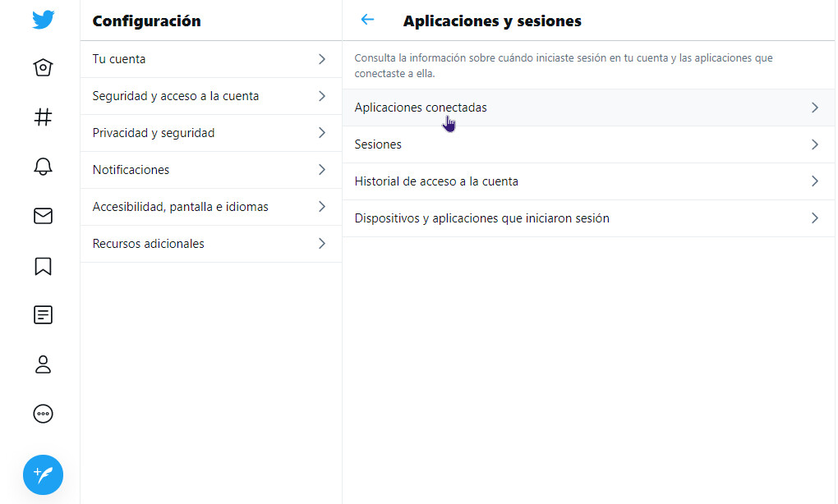Click the Twitter bird logo
Image resolution: width=838 pixels, height=504 pixels.
43,18
